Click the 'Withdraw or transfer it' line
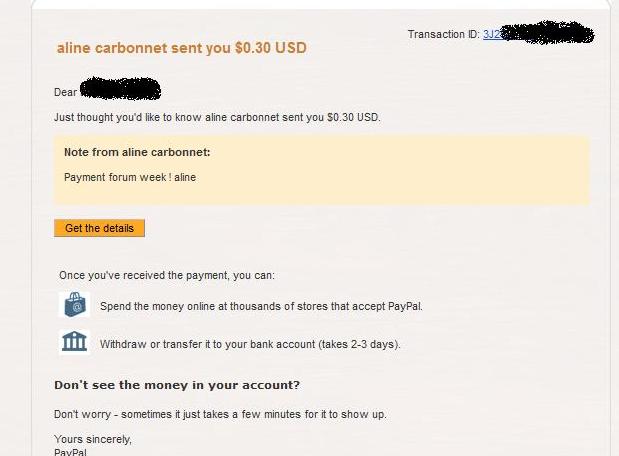Screen dimensions: 619x456 tap(250, 344)
